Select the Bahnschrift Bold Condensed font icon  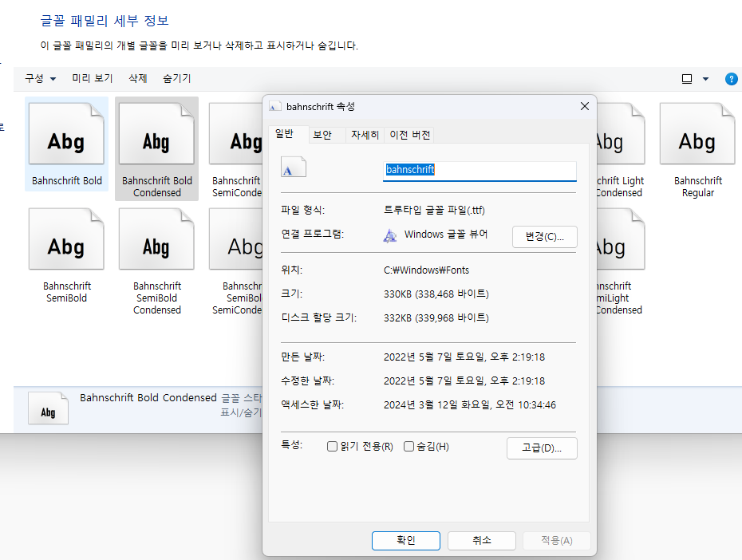pyautogui.click(x=156, y=134)
